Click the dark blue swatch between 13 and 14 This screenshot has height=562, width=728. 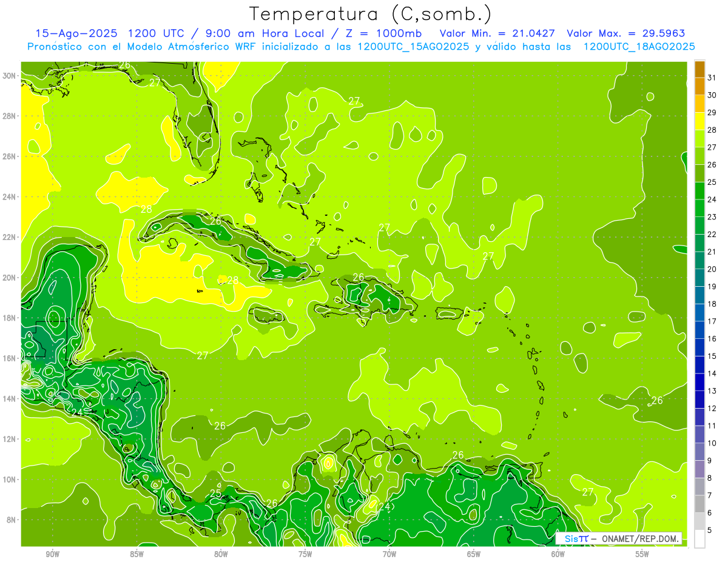click(699, 383)
